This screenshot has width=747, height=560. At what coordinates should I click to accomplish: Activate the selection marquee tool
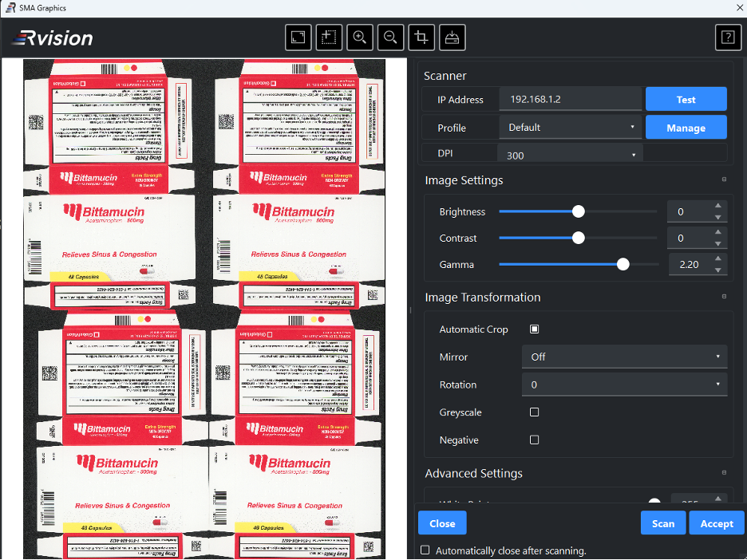click(329, 37)
